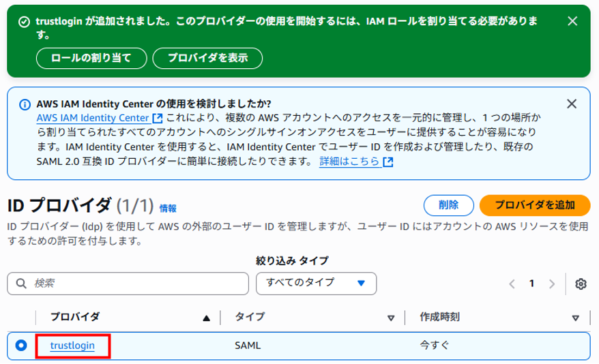Close the IAM Identity Center info banner
599x364 pixels.
tap(572, 104)
